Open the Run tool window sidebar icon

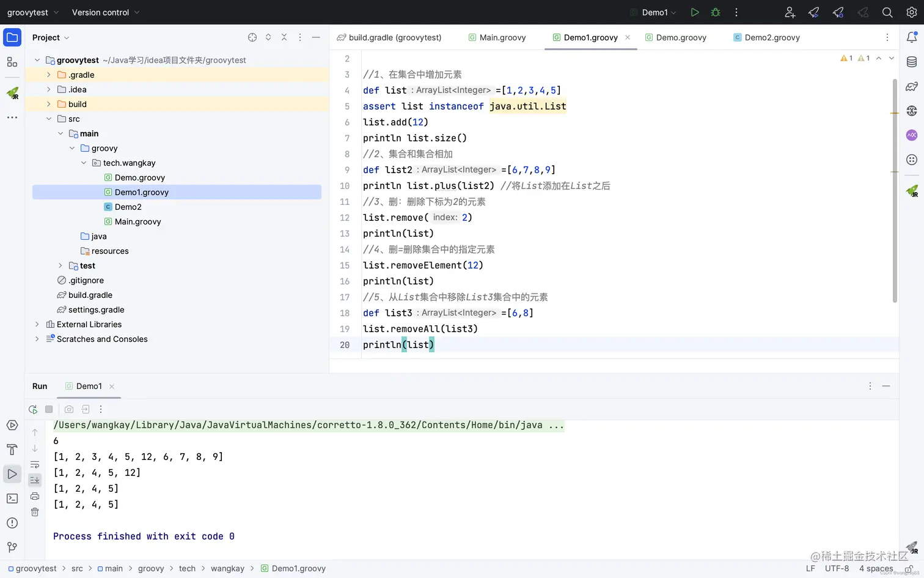coord(12,474)
